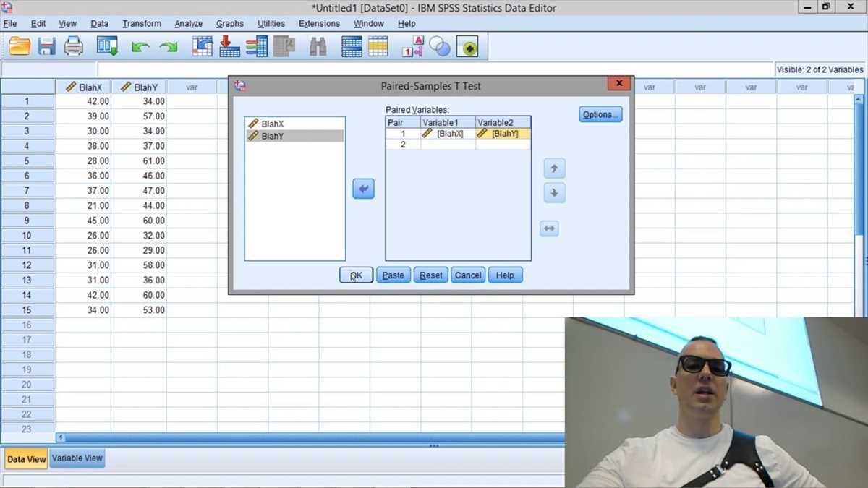
Task: Click the Use variable sets overlapping-circles icon
Action: [x=440, y=47]
